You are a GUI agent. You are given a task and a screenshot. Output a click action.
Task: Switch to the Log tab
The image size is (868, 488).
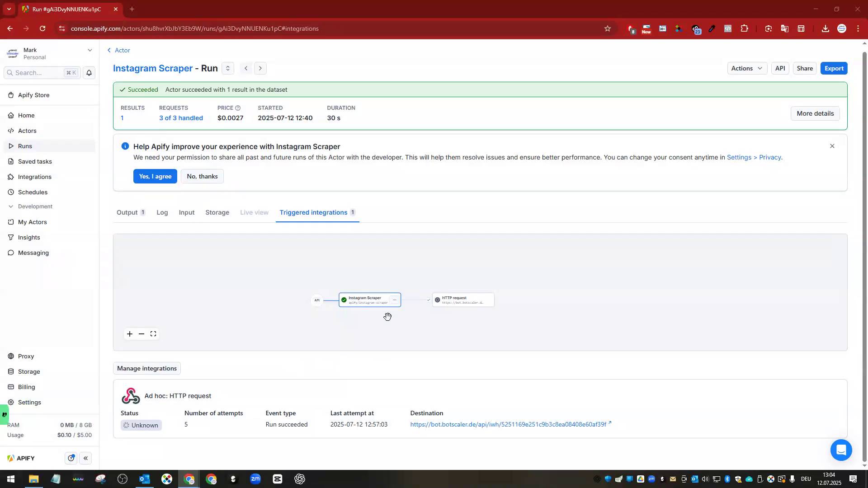pyautogui.click(x=162, y=212)
